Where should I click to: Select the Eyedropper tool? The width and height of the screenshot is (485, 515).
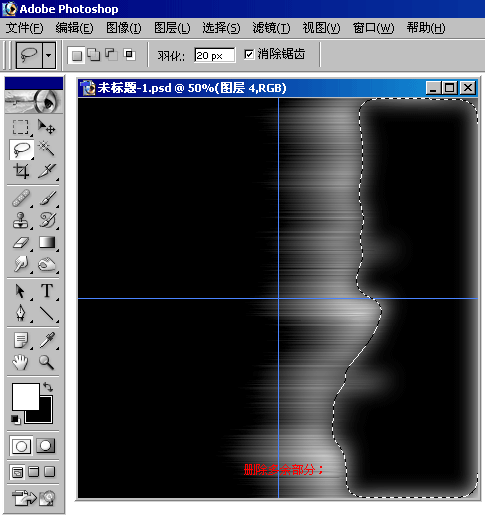pyautogui.click(x=46, y=340)
